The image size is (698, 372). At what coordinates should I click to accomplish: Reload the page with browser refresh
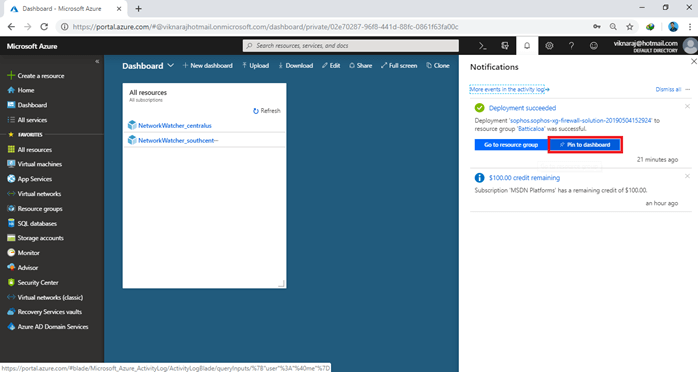pos(44,27)
